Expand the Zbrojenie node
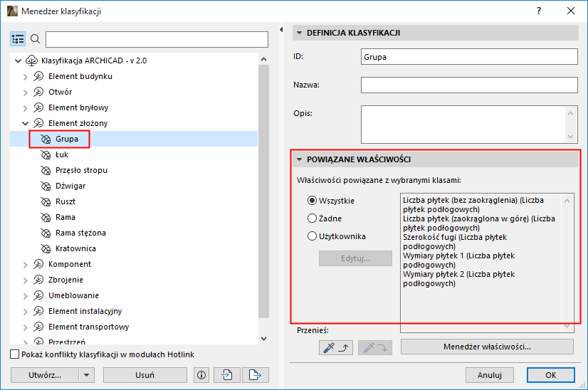 [x=25, y=280]
